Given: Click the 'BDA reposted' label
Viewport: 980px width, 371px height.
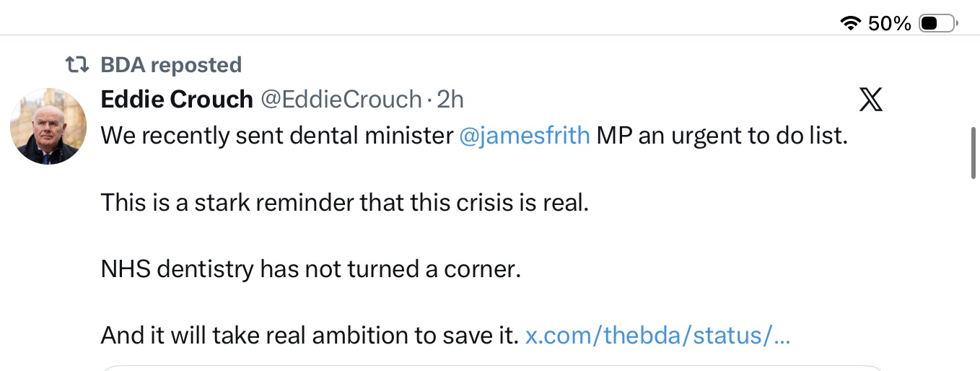Looking at the screenshot, I should coord(171,65).
